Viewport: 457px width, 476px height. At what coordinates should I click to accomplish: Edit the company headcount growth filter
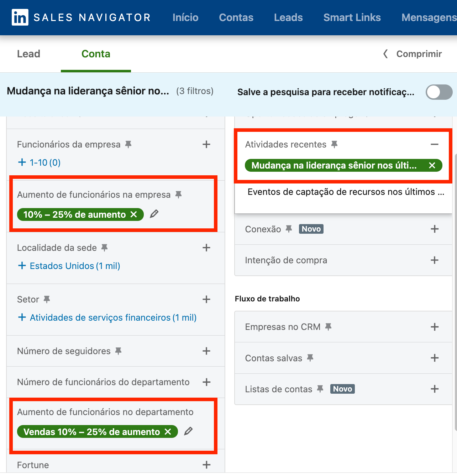154,214
